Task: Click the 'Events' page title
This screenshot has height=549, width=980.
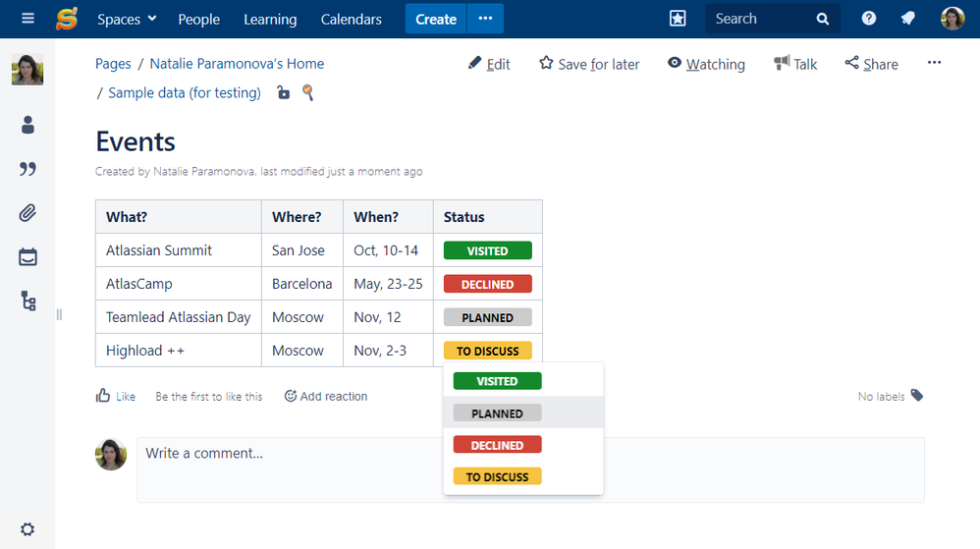Action: click(x=136, y=142)
